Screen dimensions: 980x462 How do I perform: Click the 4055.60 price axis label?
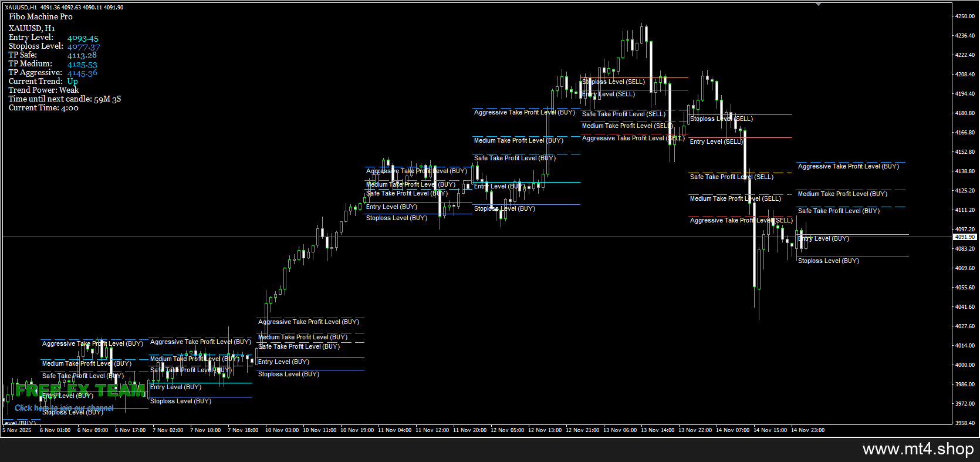pyautogui.click(x=965, y=288)
